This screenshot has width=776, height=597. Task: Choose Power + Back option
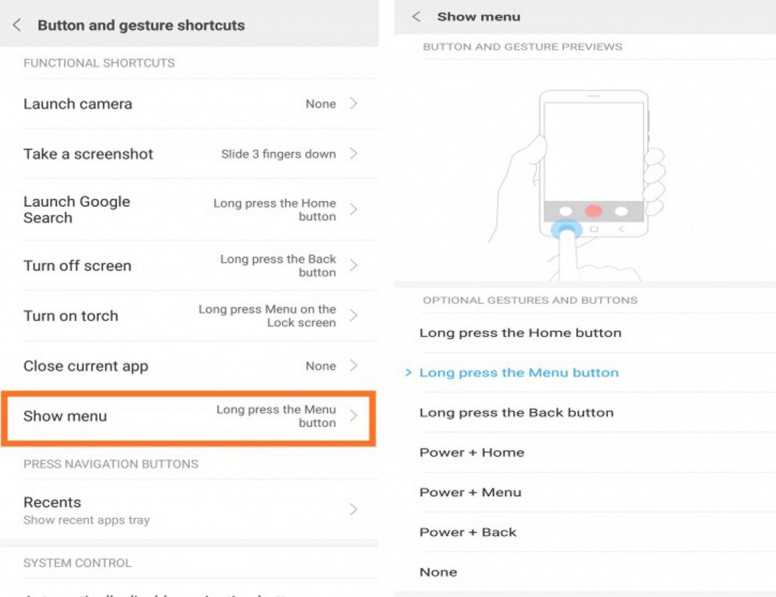(x=585, y=532)
